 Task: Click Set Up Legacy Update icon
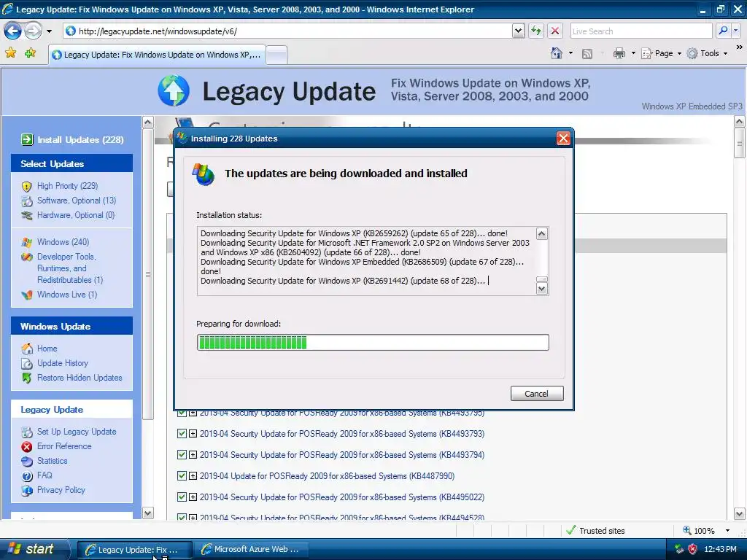(x=27, y=432)
